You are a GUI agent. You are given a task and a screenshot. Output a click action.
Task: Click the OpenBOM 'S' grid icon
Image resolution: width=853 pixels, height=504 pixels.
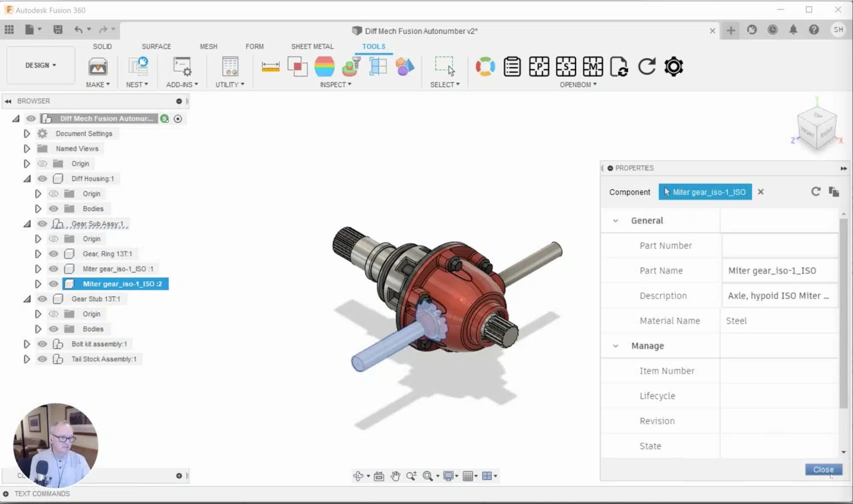point(566,67)
